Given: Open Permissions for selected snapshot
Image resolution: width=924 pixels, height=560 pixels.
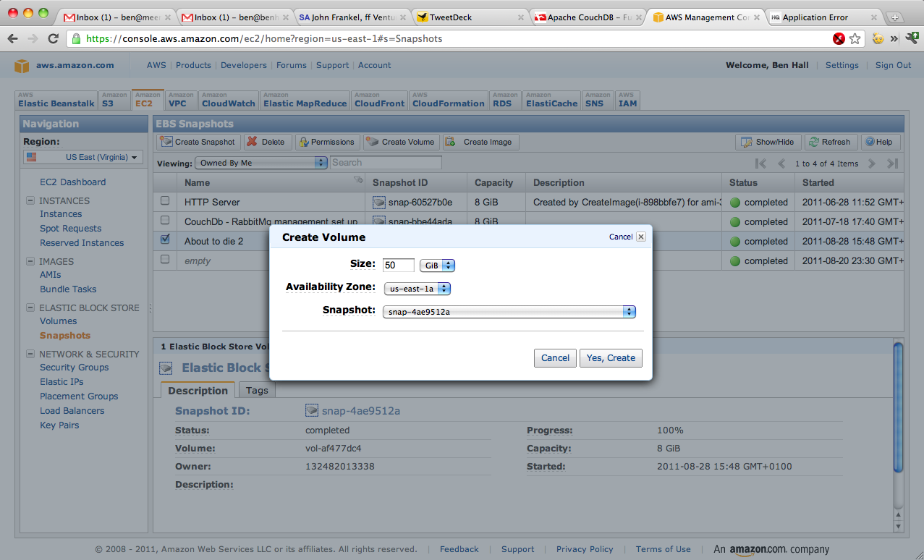Looking at the screenshot, I should pyautogui.click(x=327, y=142).
